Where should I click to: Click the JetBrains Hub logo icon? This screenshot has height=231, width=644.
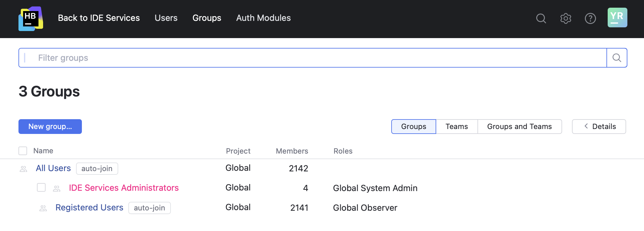pyautogui.click(x=31, y=18)
